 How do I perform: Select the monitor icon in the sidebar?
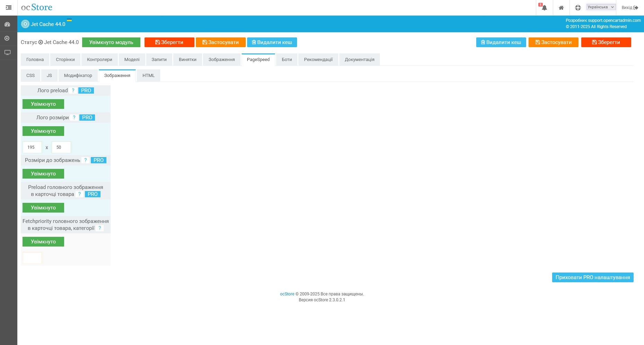click(x=7, y=52)
